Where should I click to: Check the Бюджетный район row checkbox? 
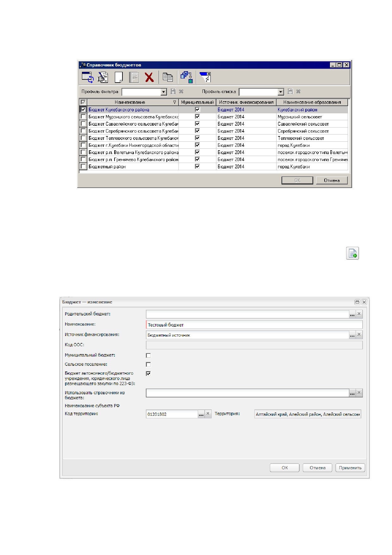tap(83, 166)
